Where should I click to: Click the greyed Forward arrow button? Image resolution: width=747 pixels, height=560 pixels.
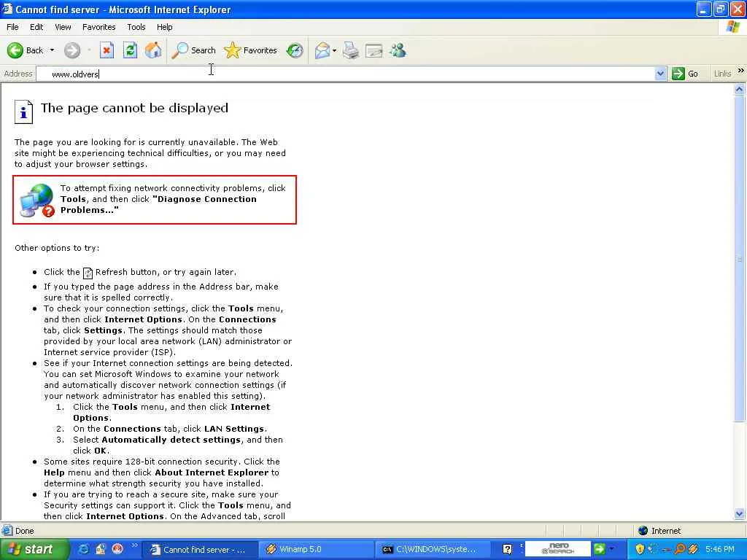point(72,50)
